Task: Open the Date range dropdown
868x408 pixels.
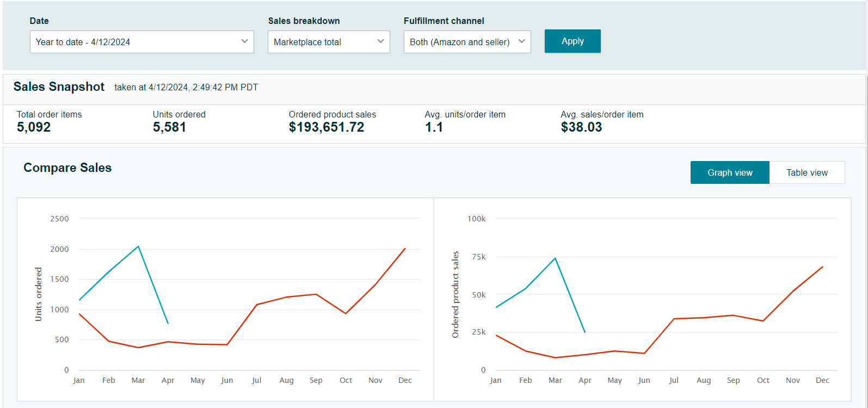Action: 141,42
